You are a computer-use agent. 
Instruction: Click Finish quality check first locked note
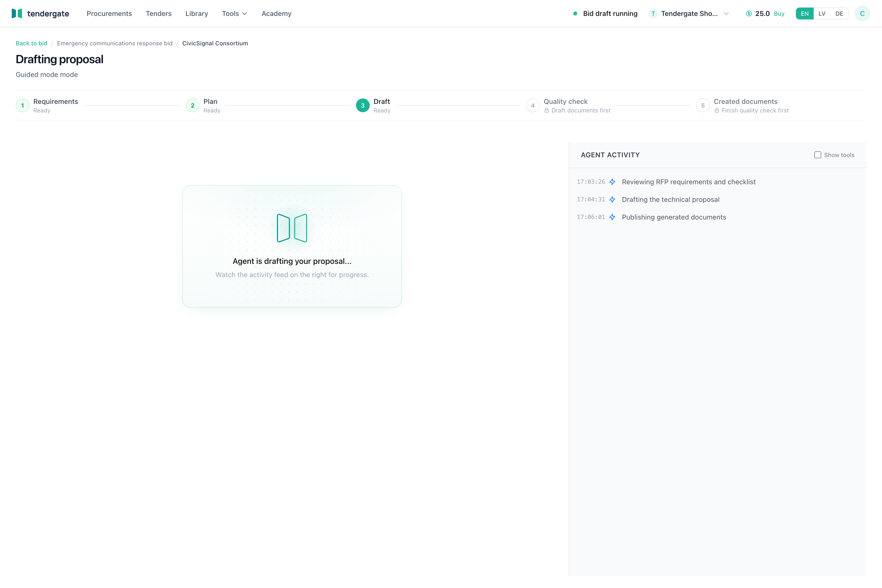pos(755,110)
